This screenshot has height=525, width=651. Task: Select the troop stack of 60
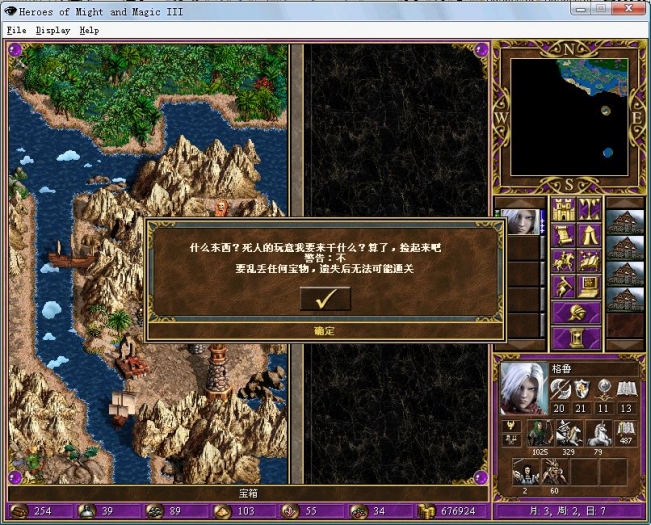554,471
